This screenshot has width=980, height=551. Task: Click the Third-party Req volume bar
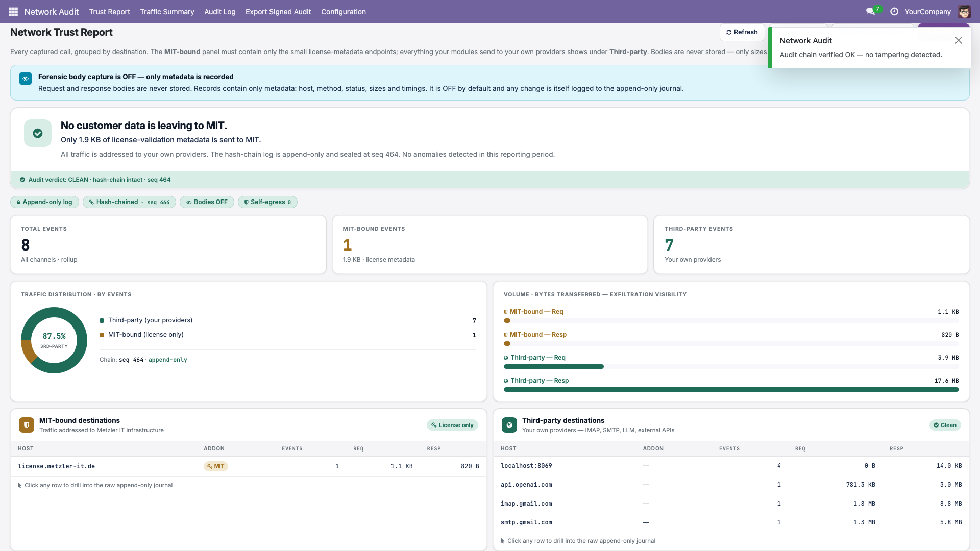coord(731,366)
